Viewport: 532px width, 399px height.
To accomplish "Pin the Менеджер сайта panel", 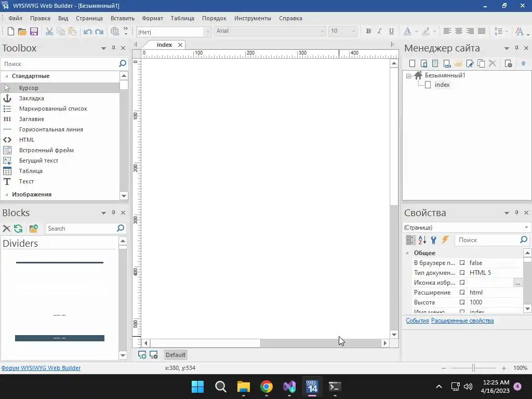I will (x=516, y=48).
